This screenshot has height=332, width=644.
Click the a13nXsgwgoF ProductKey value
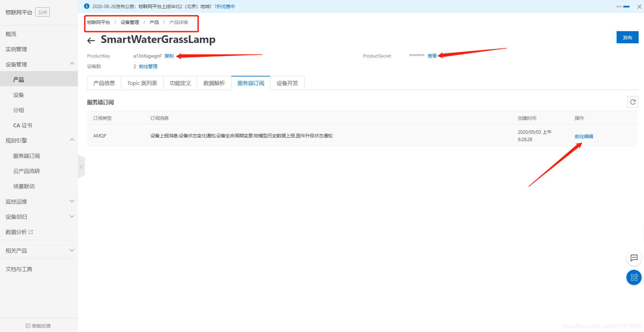[x=148, y=56]
